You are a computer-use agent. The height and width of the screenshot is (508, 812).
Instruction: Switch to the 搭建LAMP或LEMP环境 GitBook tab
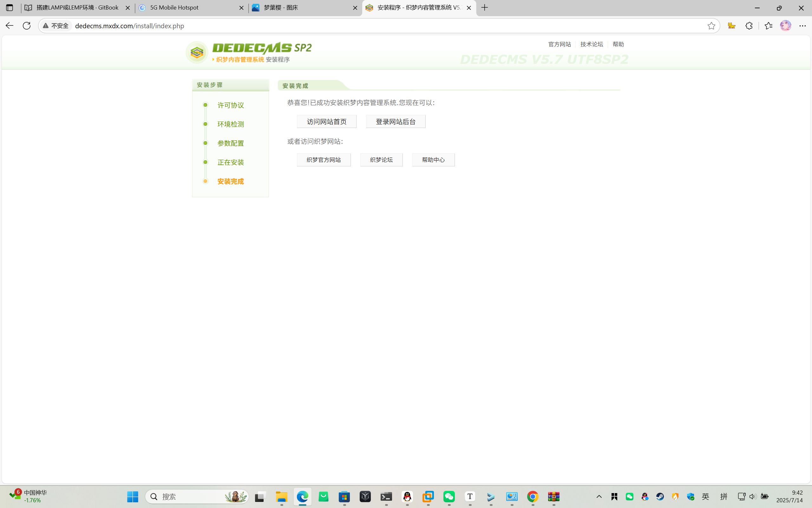coord(77,8)
